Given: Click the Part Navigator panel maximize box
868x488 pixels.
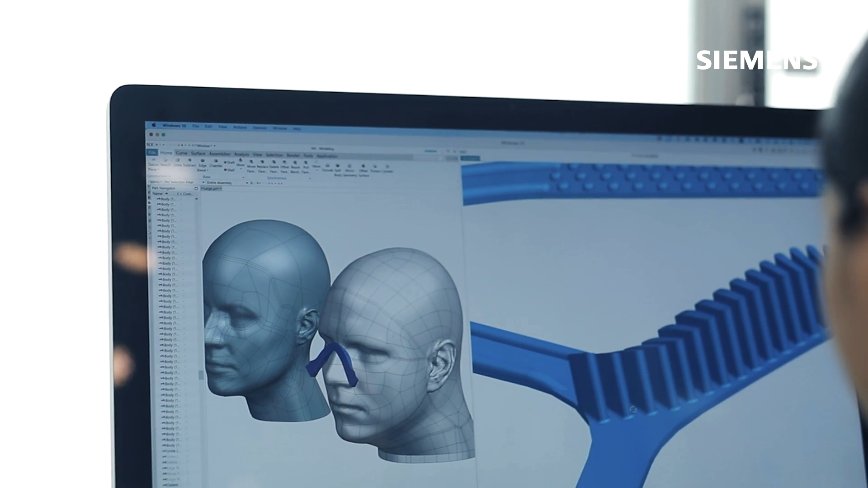Looking at the screenshot, I should pyautogui.click(x=196, y=188).
